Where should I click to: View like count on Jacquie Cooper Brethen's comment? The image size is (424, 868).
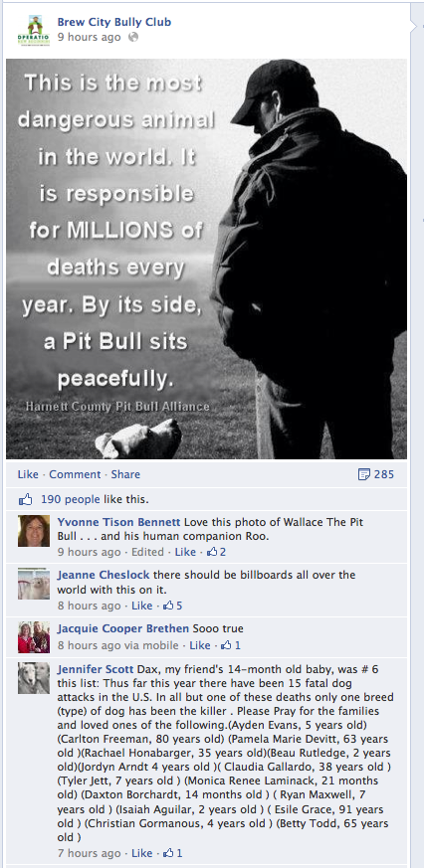(231, 645)
